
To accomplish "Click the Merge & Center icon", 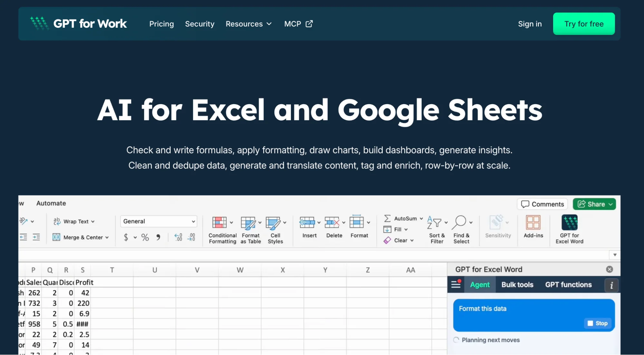I will click(x=56, y=237).
